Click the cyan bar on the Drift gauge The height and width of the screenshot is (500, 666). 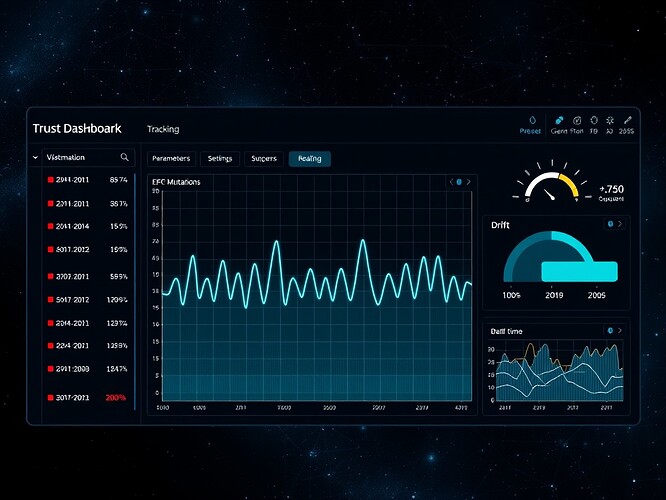[579, 271]
